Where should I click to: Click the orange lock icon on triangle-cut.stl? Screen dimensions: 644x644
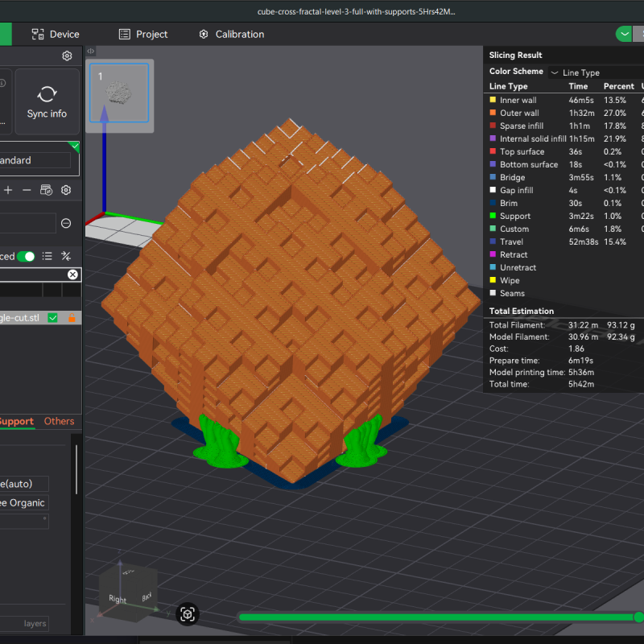(72, 317)
